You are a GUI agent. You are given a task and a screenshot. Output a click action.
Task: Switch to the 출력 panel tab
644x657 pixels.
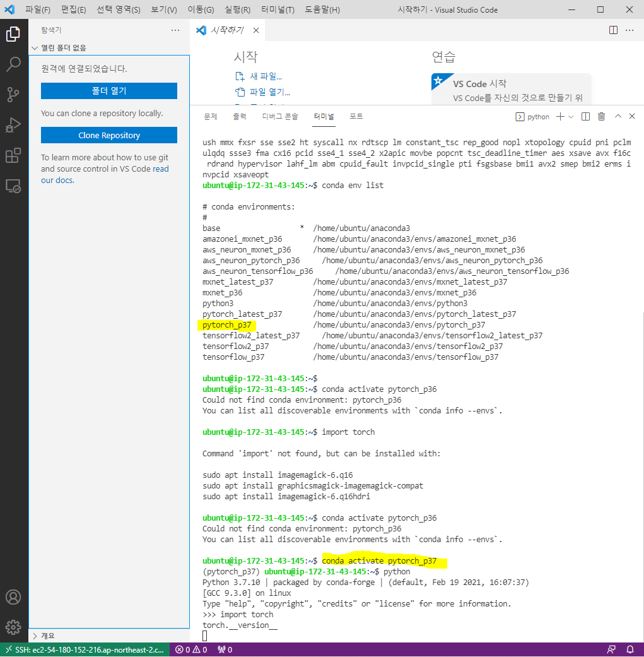coord(240,117)
